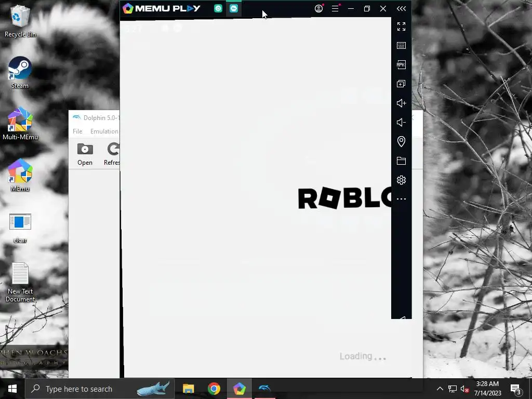Screen dimensions: 532x399
Task: Open the MEmu keyboard mapping icon
Action: coord(401,46)
